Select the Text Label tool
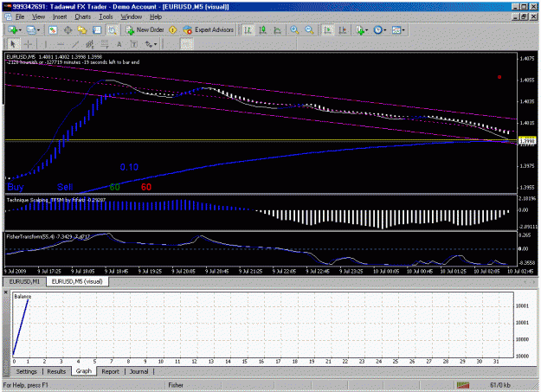Image resolution: width=541 pixels, height=392 pixels. pyautogui.click(x=134, y=44)
